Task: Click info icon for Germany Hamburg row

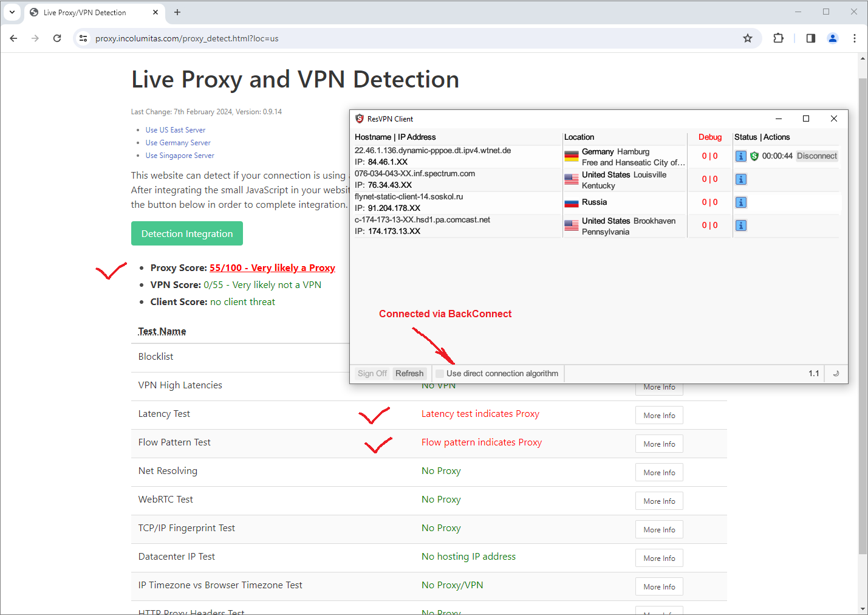Action: [x=741, y=156]
